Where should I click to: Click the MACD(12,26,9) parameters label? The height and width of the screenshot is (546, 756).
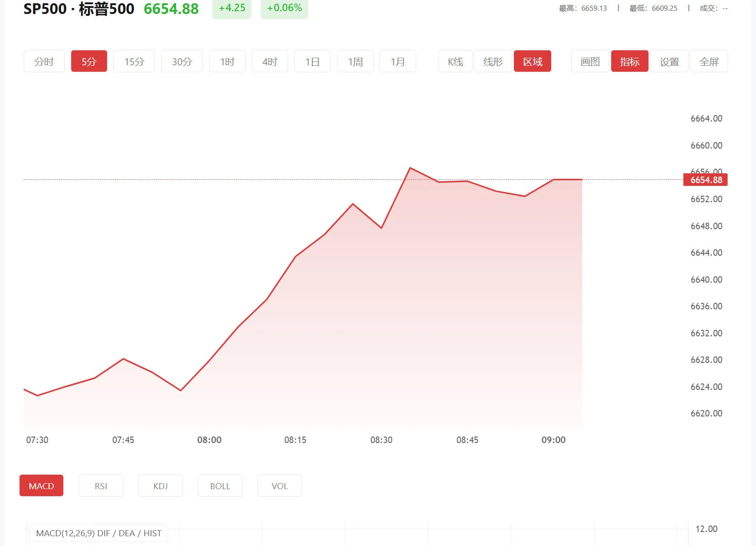(99, 533)
